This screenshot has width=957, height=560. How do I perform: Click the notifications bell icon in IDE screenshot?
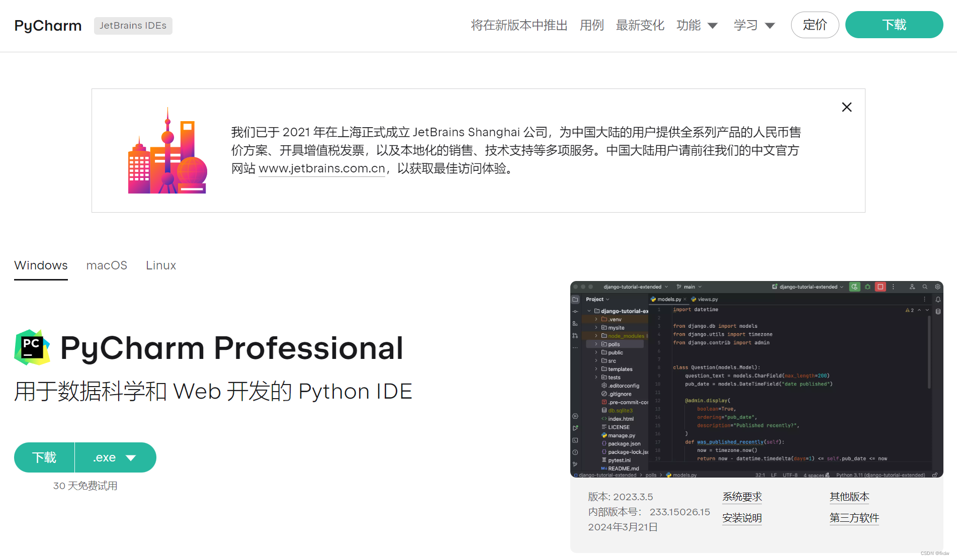[938, 299]
